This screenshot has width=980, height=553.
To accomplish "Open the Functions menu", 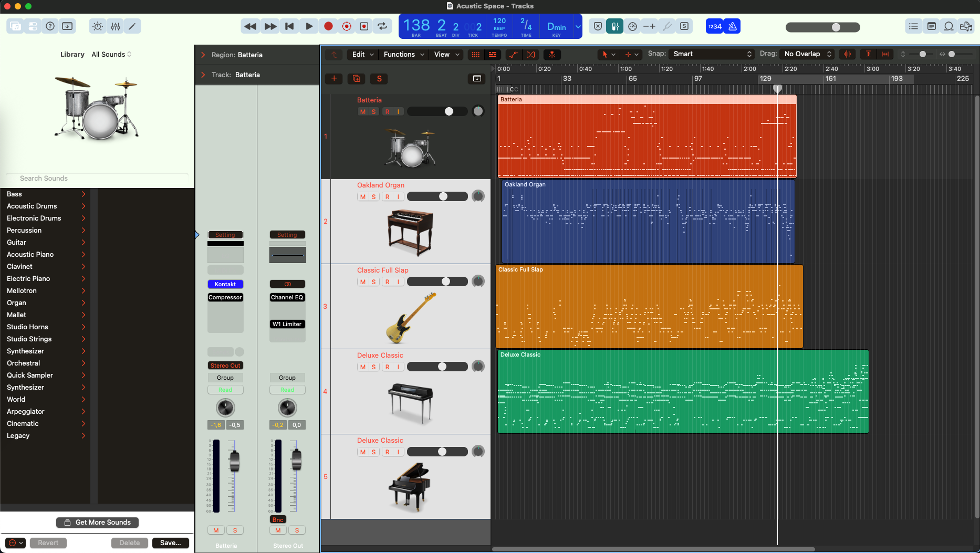I will coord(403,54).
